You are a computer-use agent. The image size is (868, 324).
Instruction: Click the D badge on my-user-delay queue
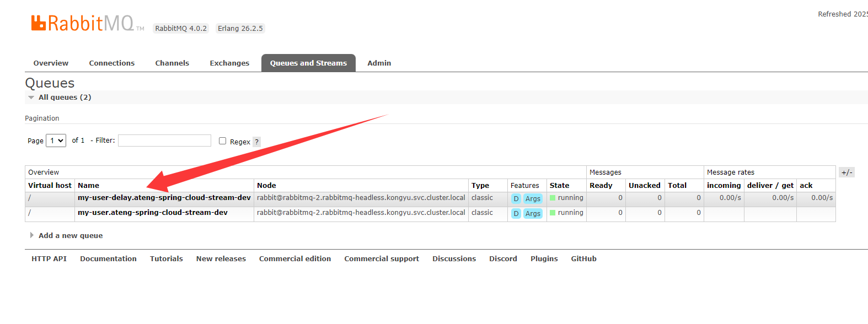[x=516, y=198]
